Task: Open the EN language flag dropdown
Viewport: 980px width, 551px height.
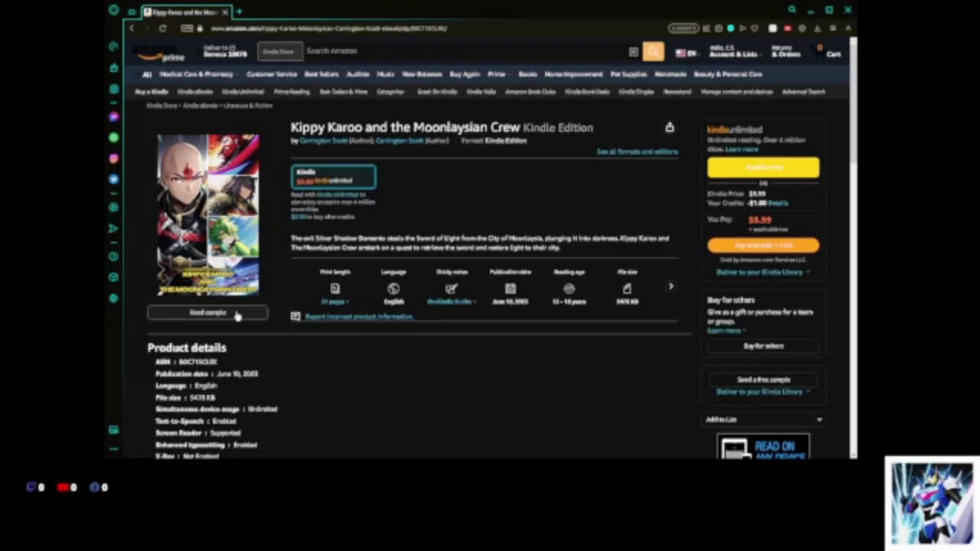Action: (686, 53)
